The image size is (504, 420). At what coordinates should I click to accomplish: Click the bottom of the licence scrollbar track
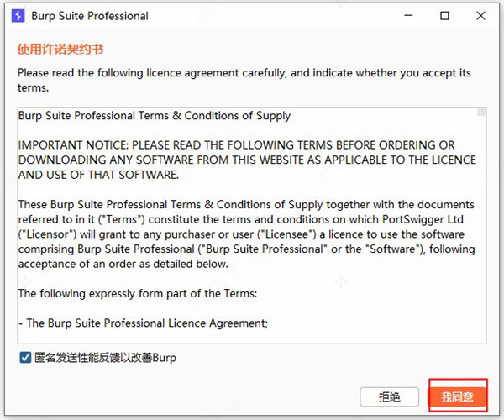pyautogui.click(x=481, y=336)
